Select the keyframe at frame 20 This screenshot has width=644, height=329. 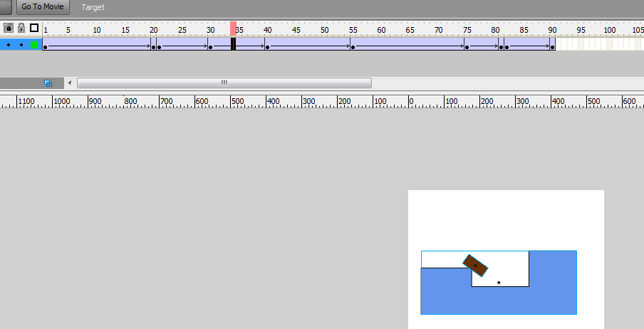point(154,47)
